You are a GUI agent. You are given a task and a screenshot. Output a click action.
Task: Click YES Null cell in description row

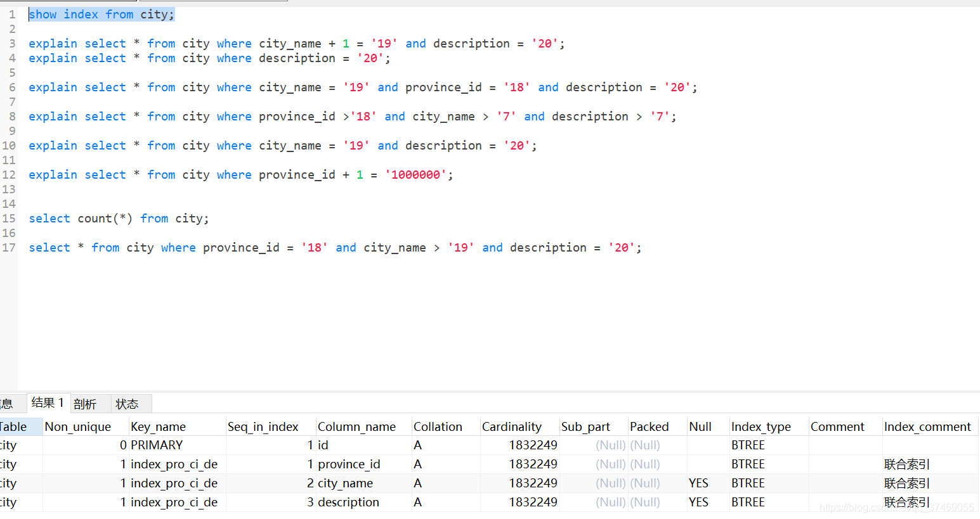click(709, 502)
